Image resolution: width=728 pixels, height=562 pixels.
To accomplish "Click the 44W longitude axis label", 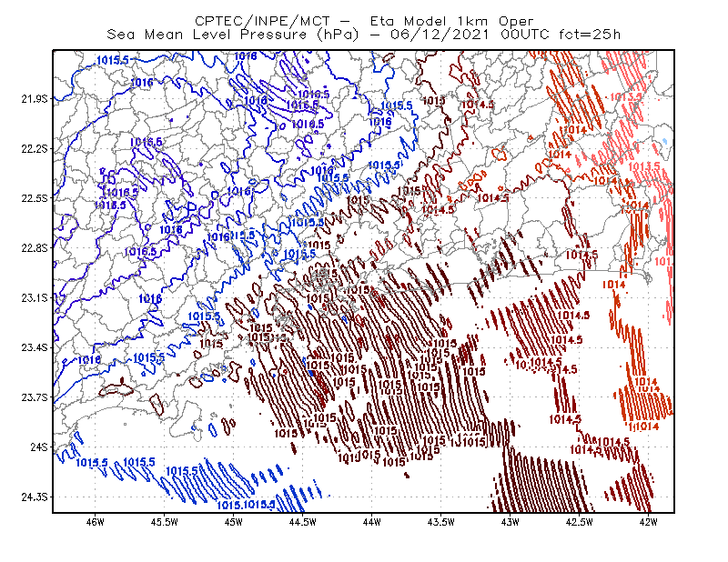I will (x=372, y=522).
